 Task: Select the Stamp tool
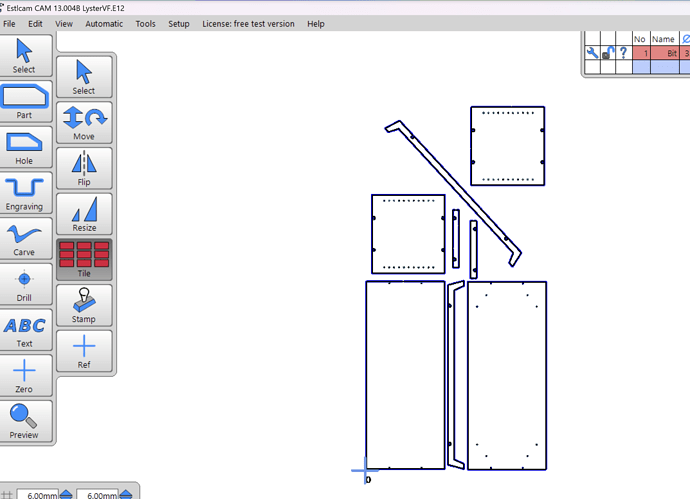(x=84, y=306)
